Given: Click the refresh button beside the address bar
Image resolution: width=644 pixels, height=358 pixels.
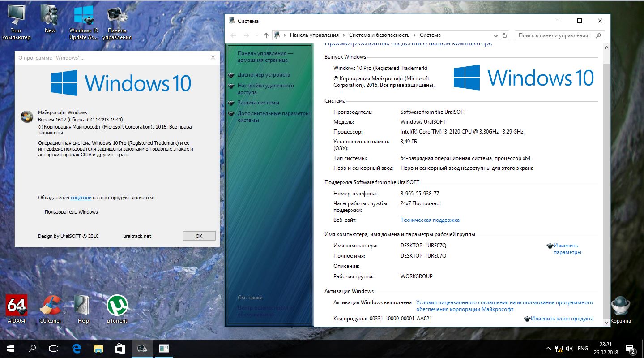Looking at the screenshot, I should point(505,35).
